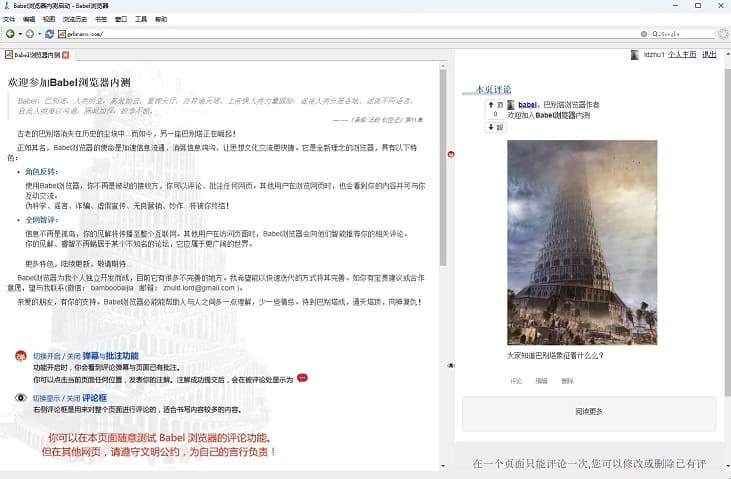Click 删除 under the tower image
Viewport: 731px width, 479px height.
pyautogui.click(x=567, y=381)
